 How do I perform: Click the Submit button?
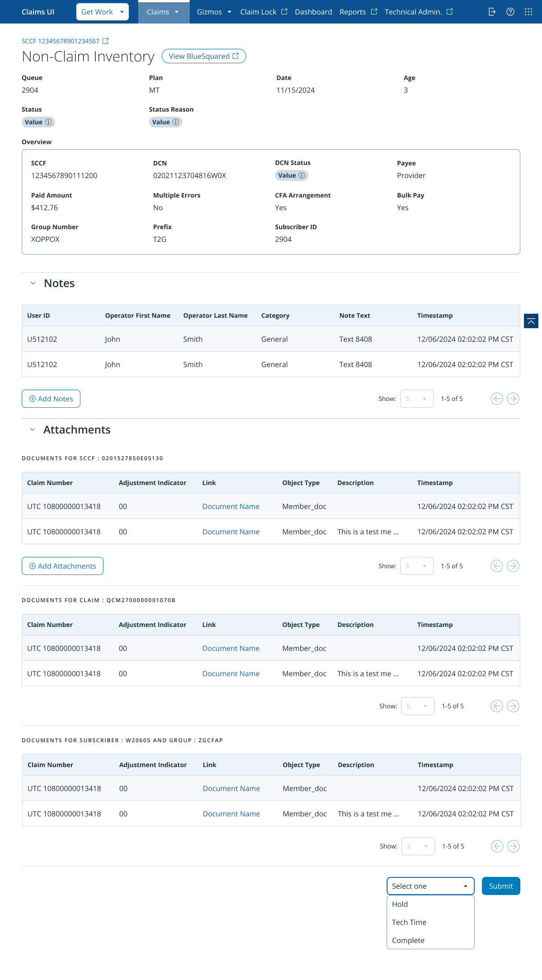pos(501,886)
